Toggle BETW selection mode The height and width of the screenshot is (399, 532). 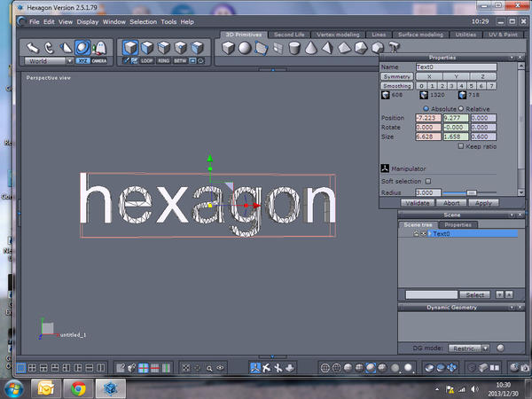coord(180,61)
